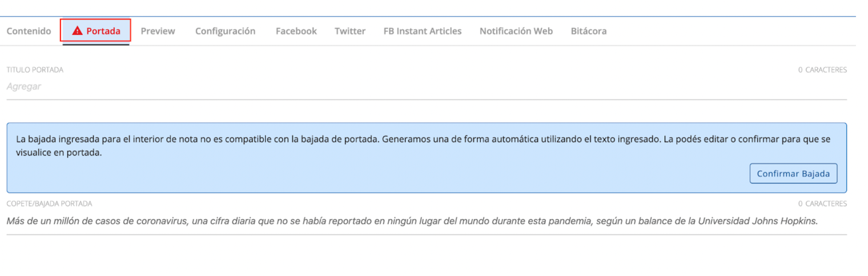The image size is (868, 276).
Task: Click the Titulo Portada character counter
Action: click(x=822, y=70)
